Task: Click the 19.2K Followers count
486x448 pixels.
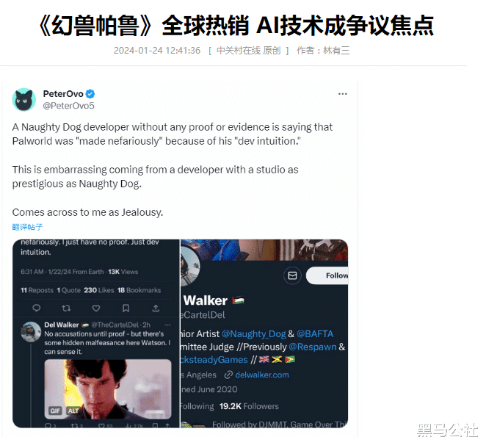Action: pyautogui.click(x=249, y=406)
